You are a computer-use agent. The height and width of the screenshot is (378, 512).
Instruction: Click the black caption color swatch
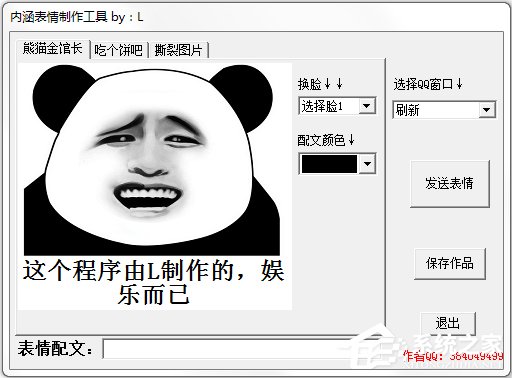(329, 164)
